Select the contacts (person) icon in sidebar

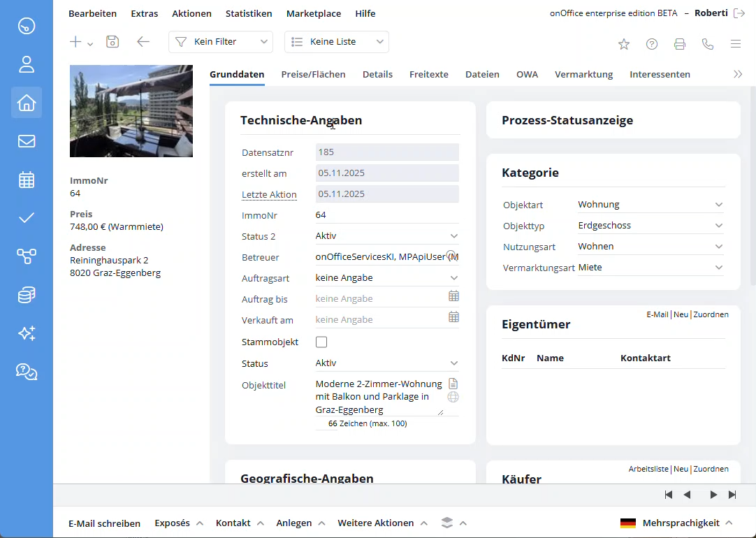click(x=26, y=64)
